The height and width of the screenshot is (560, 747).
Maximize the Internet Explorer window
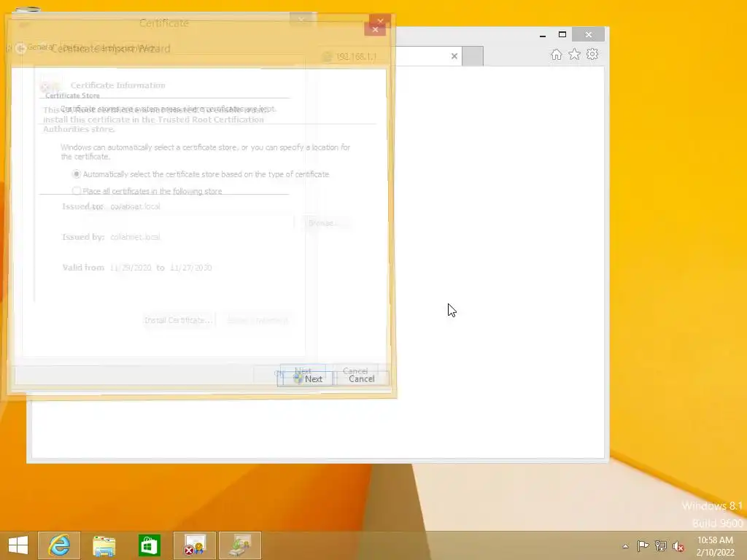pyautogui.click(x=562, y=35)
